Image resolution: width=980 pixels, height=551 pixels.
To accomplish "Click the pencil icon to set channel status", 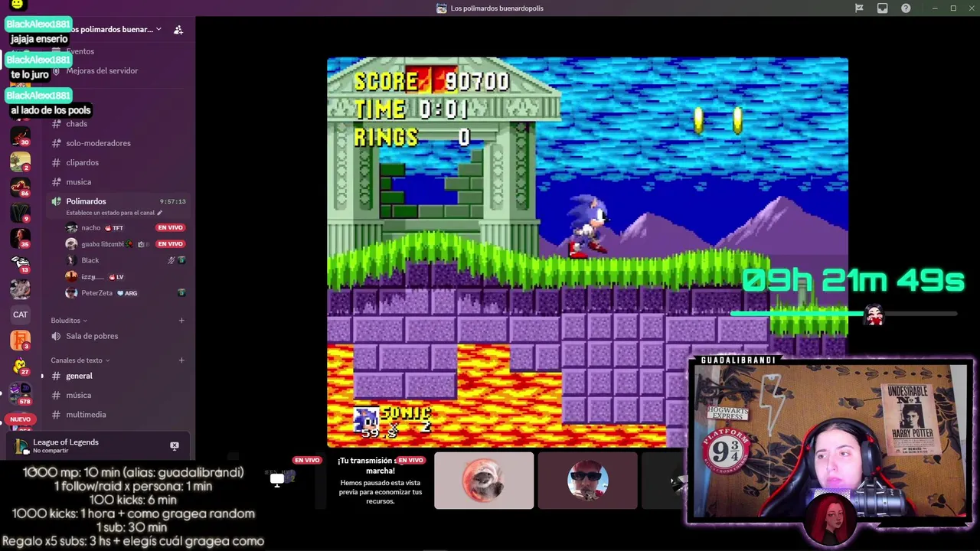I will click(159, 213).
